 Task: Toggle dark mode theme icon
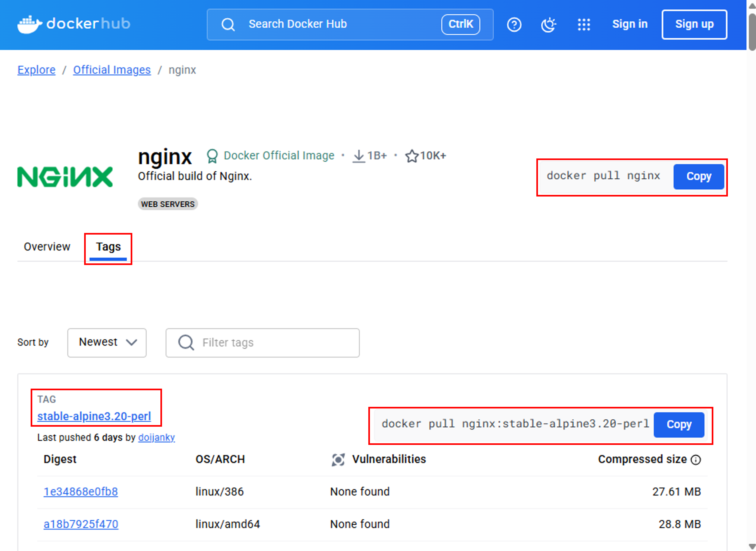[549, 24]
